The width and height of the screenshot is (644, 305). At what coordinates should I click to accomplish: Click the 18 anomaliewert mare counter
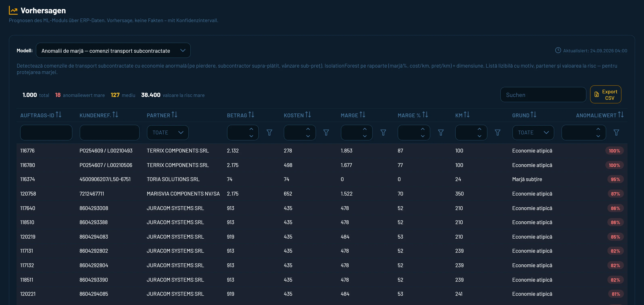tap(80, 95)
